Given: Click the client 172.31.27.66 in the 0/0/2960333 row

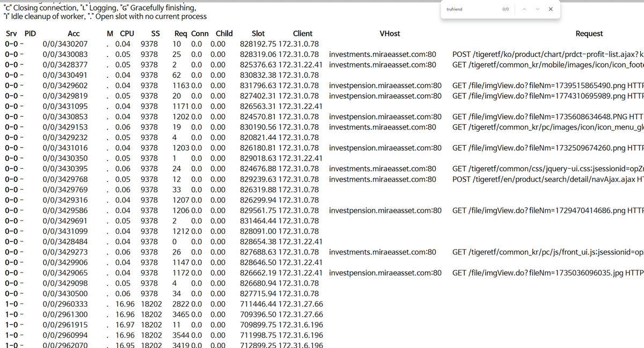Looking at the screenshot, I should point(301,304).
